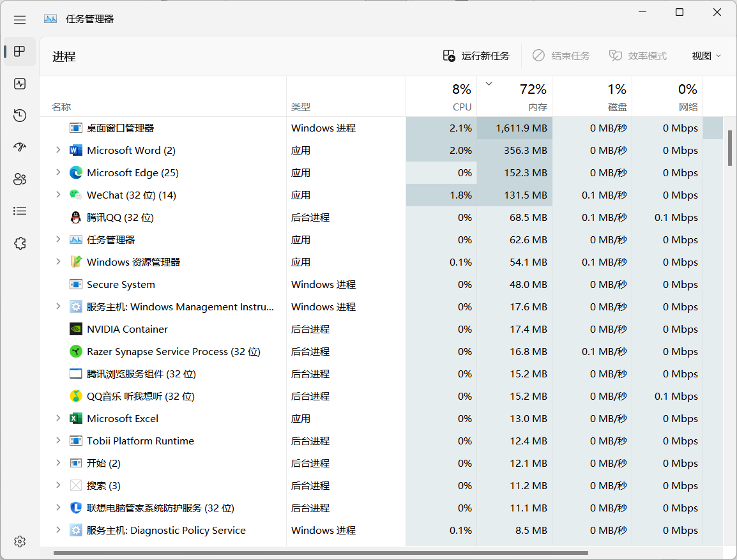
Task: Sort processes by the CPU column header
Action: [441, 97]
